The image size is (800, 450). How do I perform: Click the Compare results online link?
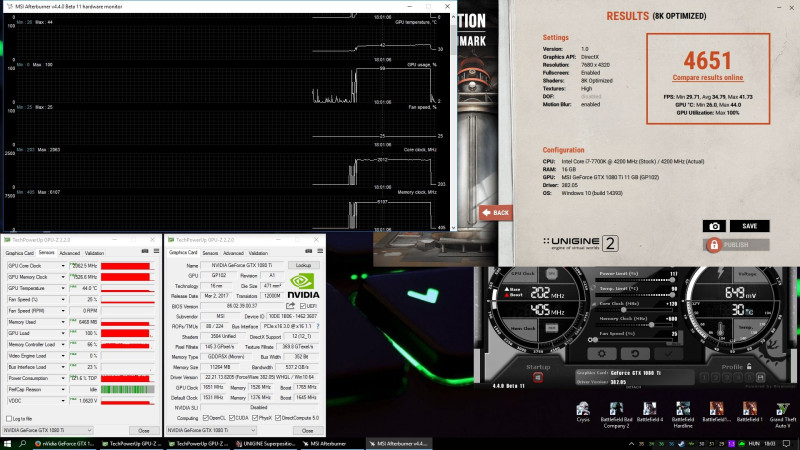[708, 78]
